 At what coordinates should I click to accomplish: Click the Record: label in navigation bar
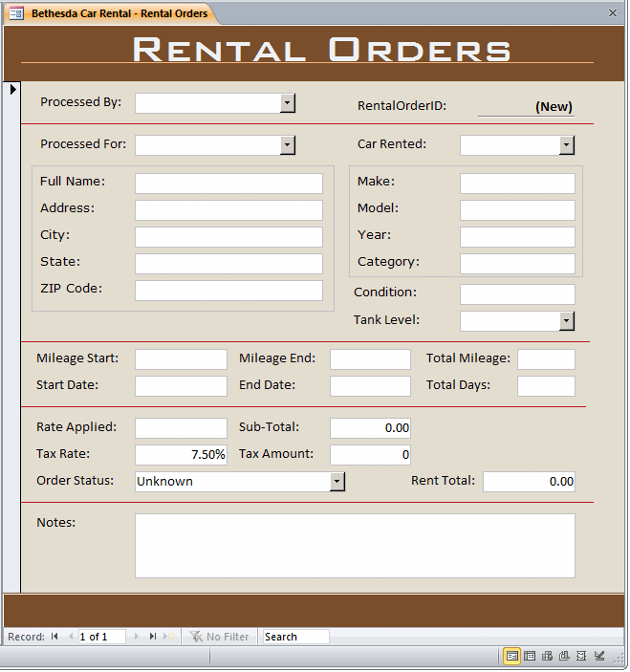click(x=26, y=637)
